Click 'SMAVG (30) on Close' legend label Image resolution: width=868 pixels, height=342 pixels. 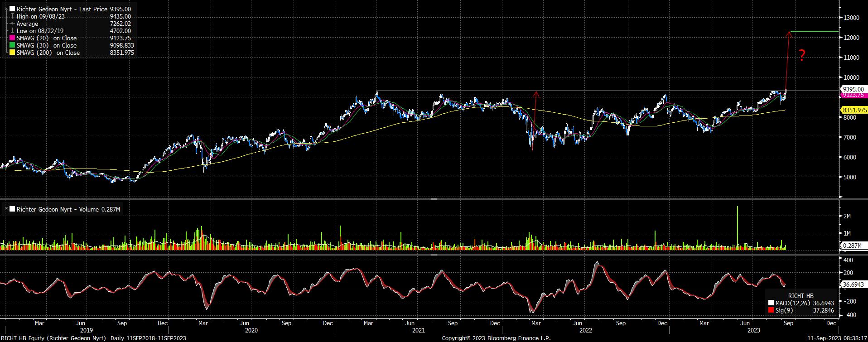(x=47, y=45)
